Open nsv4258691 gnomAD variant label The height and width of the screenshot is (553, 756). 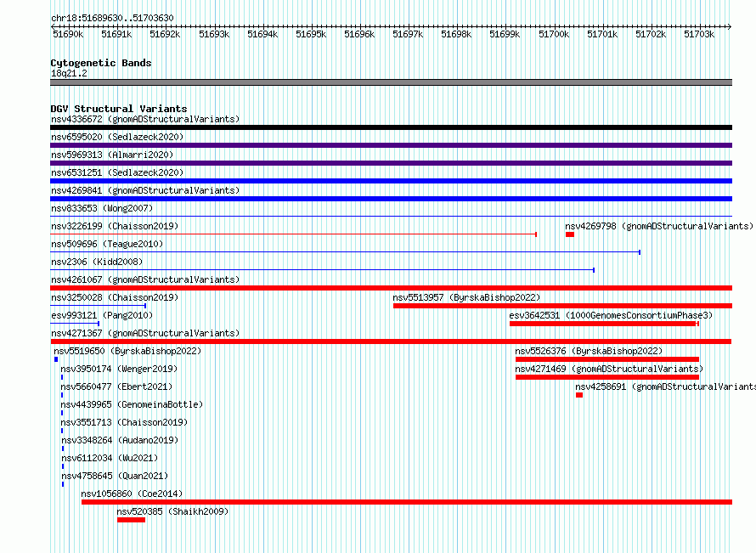click(x=665, y=387)
